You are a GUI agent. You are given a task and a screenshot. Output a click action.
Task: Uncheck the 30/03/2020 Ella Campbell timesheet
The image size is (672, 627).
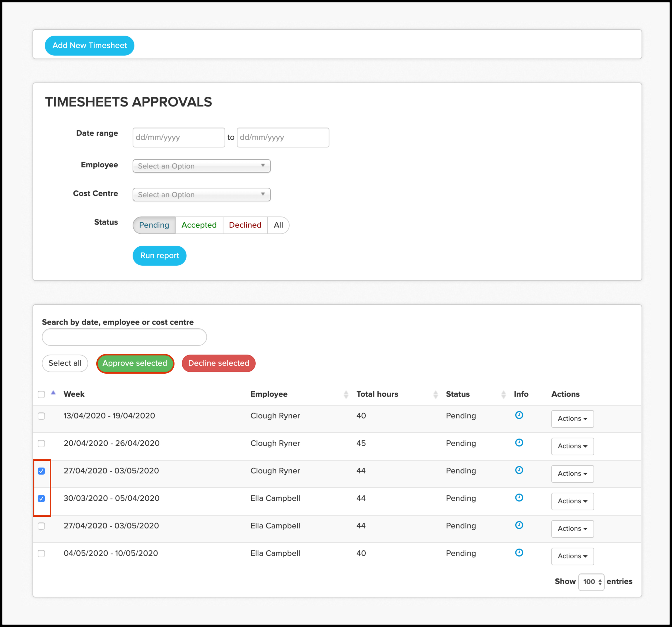(41, 498)
